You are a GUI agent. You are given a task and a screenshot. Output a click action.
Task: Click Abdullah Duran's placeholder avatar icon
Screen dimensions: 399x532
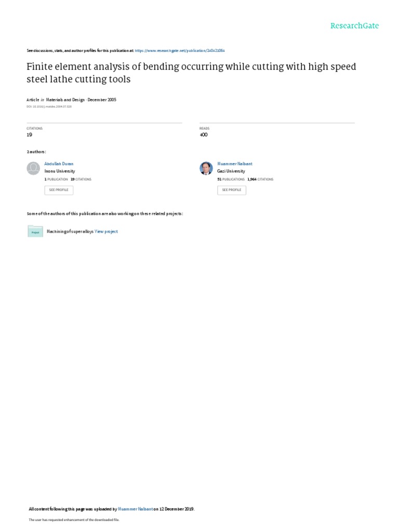(33, 168)
